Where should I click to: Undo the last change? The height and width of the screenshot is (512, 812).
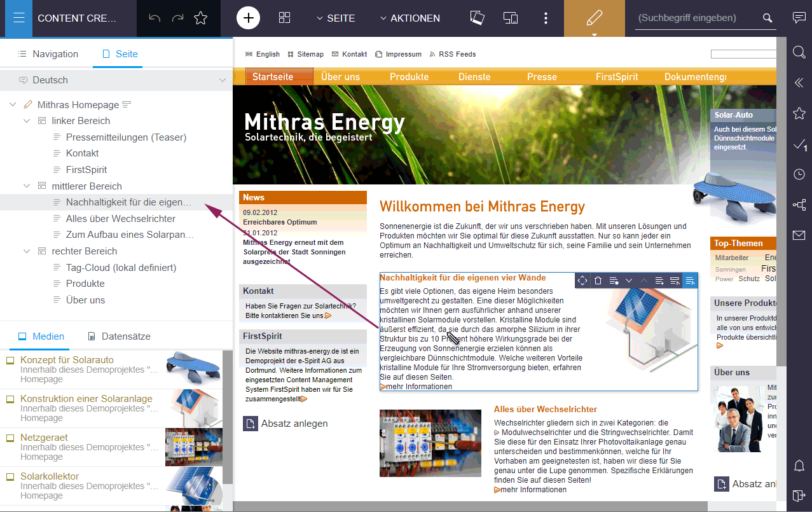point(155,18)
